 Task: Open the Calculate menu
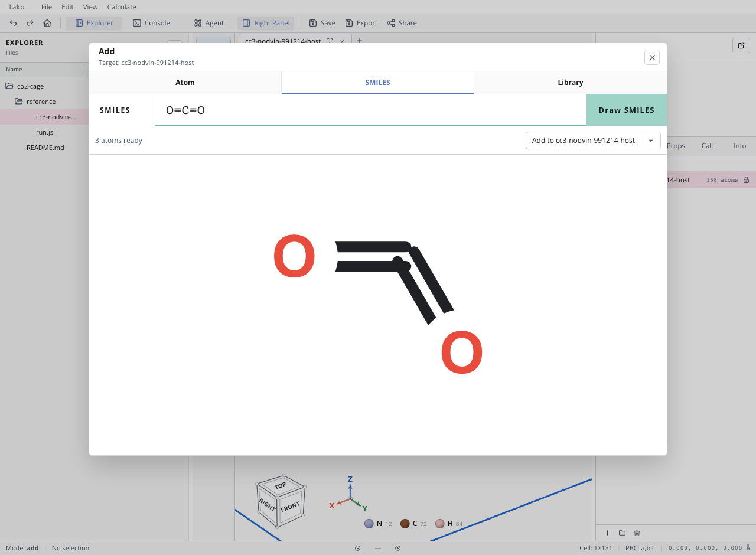pos(122,7)
